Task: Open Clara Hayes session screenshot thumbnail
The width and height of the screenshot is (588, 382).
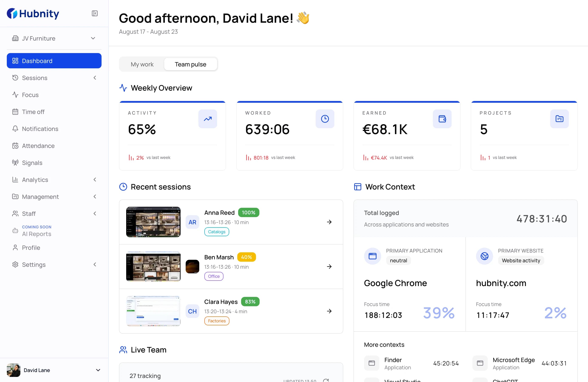Action: pos(153,311)
